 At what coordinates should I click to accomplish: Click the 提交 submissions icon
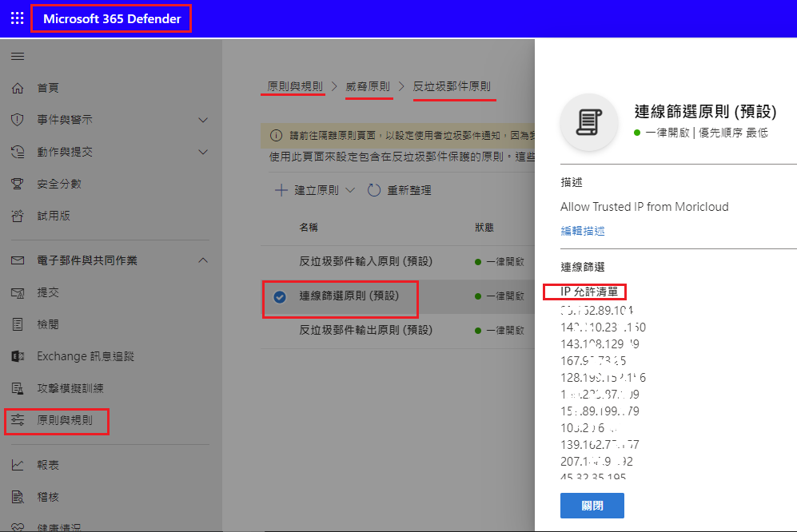click(18, 292)
